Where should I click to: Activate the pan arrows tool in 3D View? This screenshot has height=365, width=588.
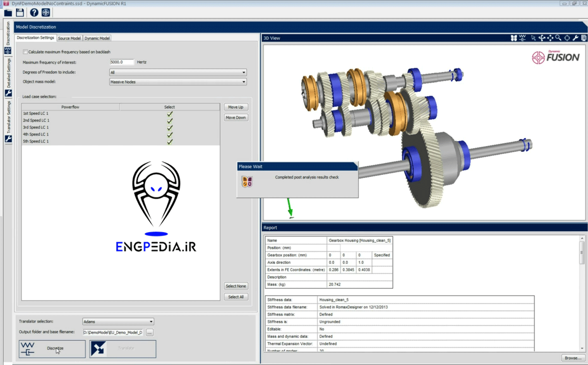(550, 38)
